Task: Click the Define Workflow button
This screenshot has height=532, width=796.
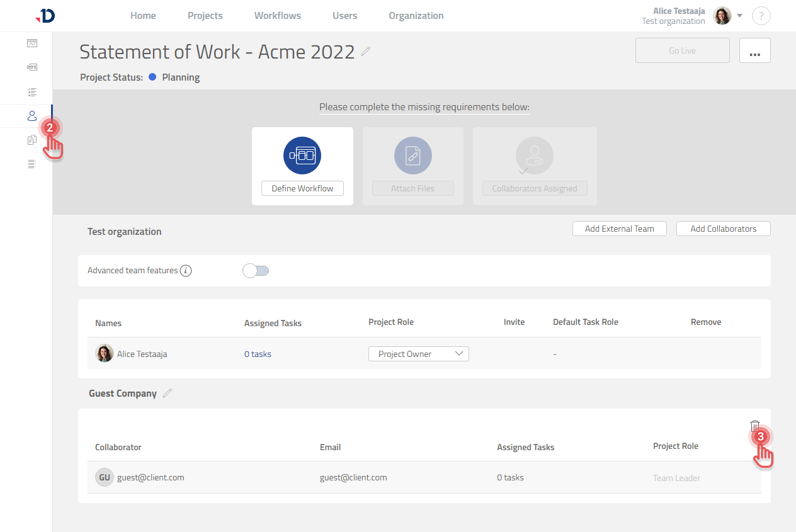Action: pyautogui.click(x=302, y=188)
